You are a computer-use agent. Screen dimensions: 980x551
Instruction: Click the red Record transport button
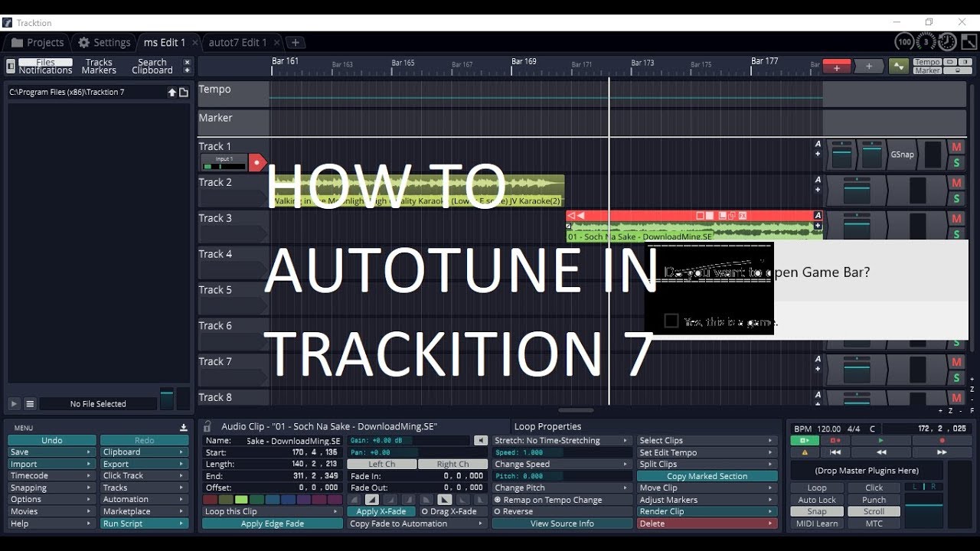pyautogui.click(x=942, y=441)
